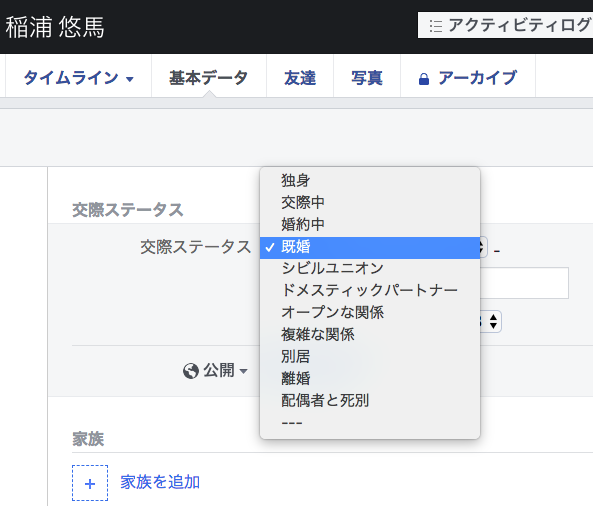The image size is (593, 506).
Task: Click the 交際ステータス section heading
Action: [128, 210]
